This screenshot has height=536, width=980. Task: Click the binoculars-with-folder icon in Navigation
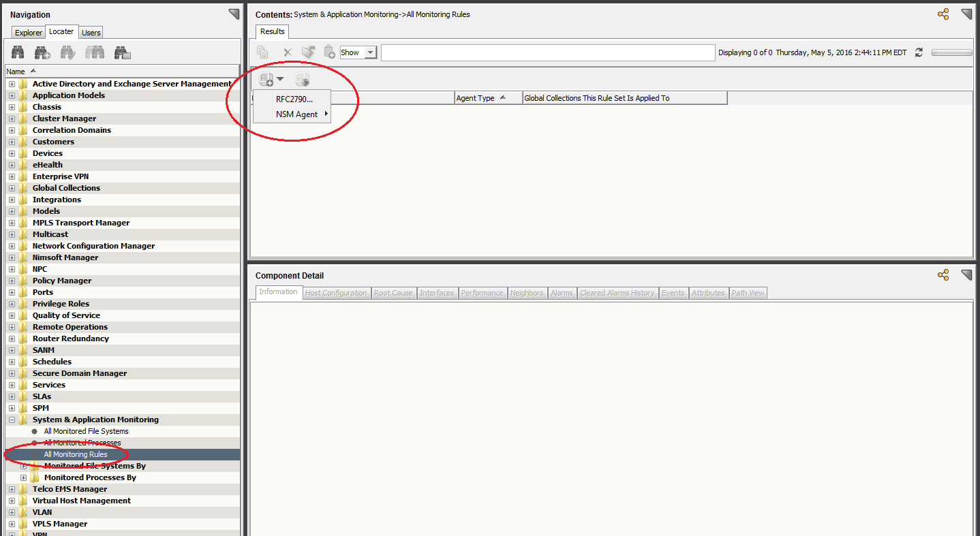(123, 52)
